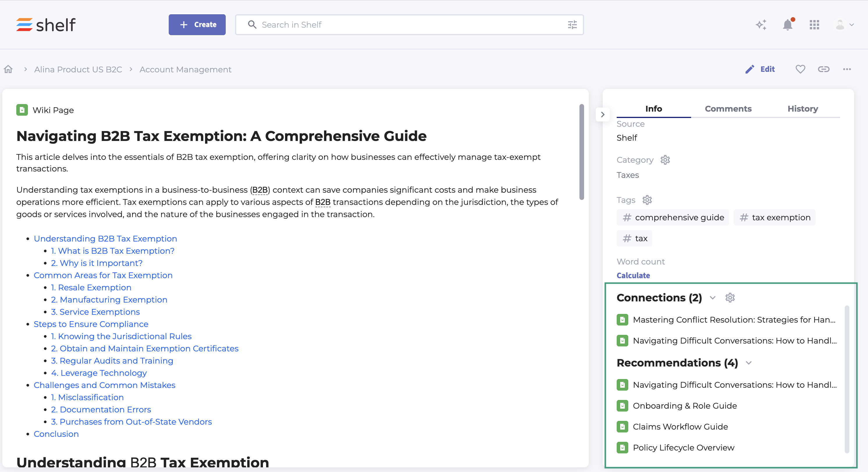
Task: Open the apps grid menu
Action: pyautogui.click(x=814, y=25)
